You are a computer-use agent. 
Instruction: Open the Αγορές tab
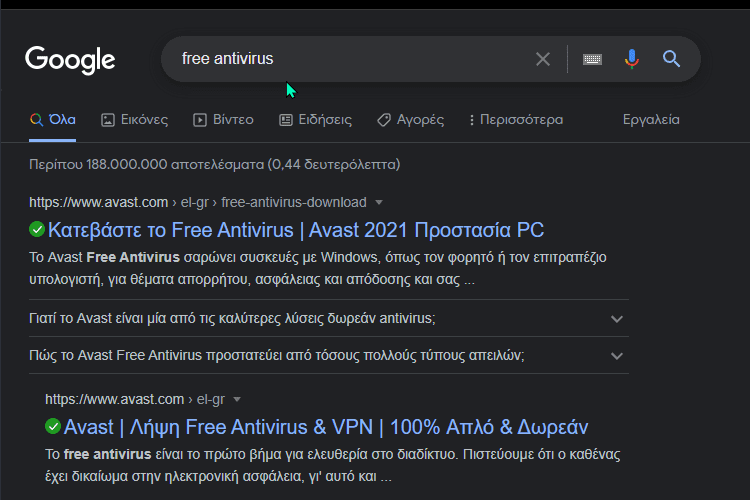tap(410, 120)
